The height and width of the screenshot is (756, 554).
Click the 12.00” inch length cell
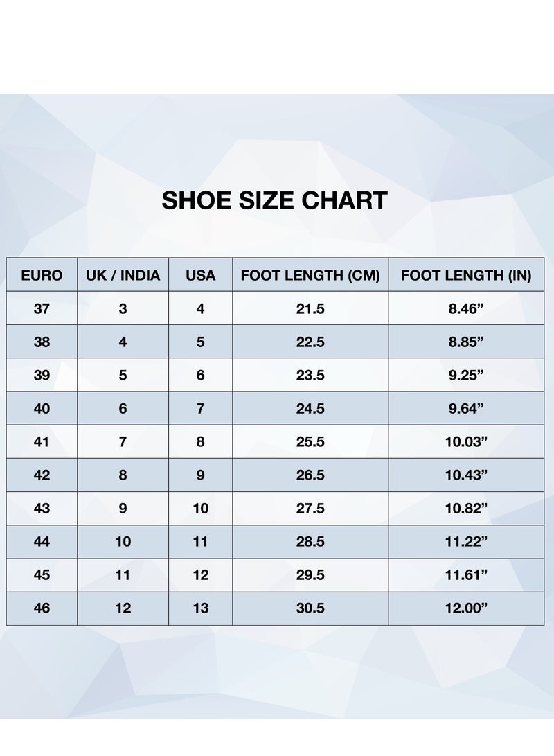466,608
